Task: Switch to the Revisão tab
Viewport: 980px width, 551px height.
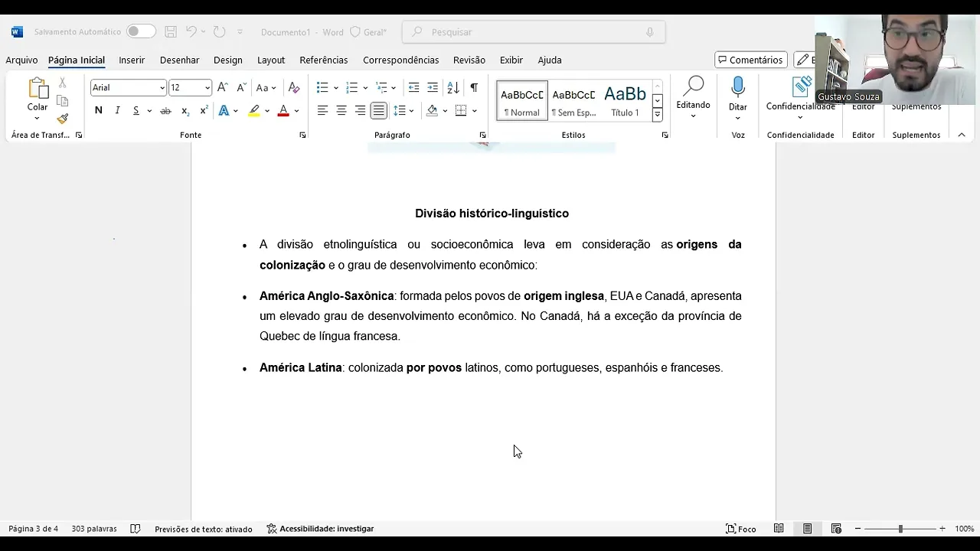Action: pyautogui.click(x=469, y=60)
